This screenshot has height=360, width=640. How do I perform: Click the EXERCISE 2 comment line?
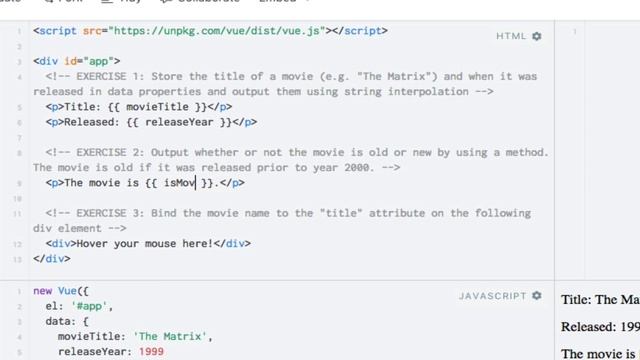coord(291,160)
